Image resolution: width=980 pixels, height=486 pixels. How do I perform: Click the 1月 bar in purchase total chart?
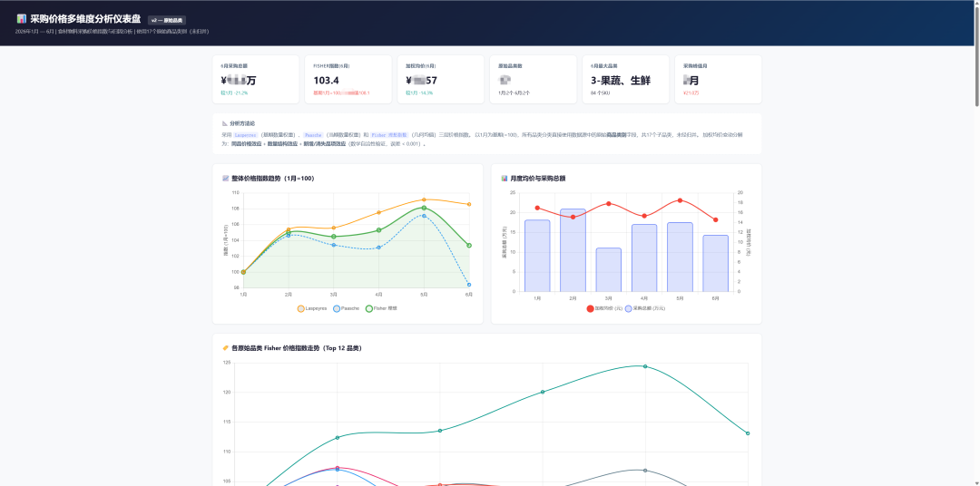(x=537, y=256)
